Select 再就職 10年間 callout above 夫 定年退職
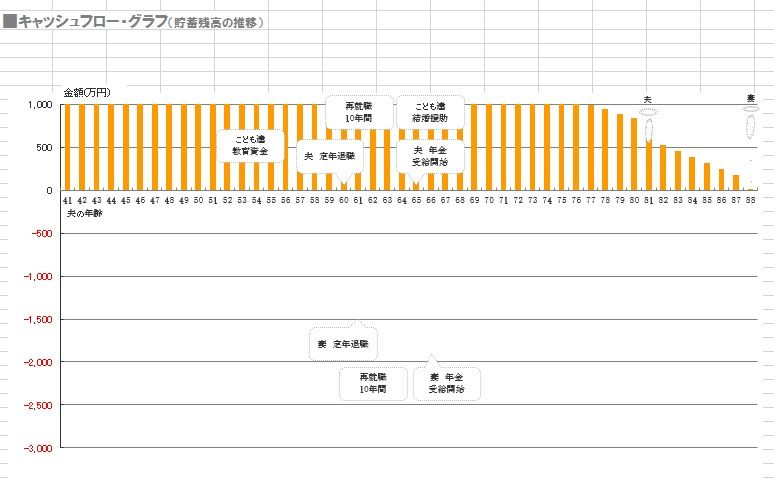774x483 pixels. tap(359, 112)
